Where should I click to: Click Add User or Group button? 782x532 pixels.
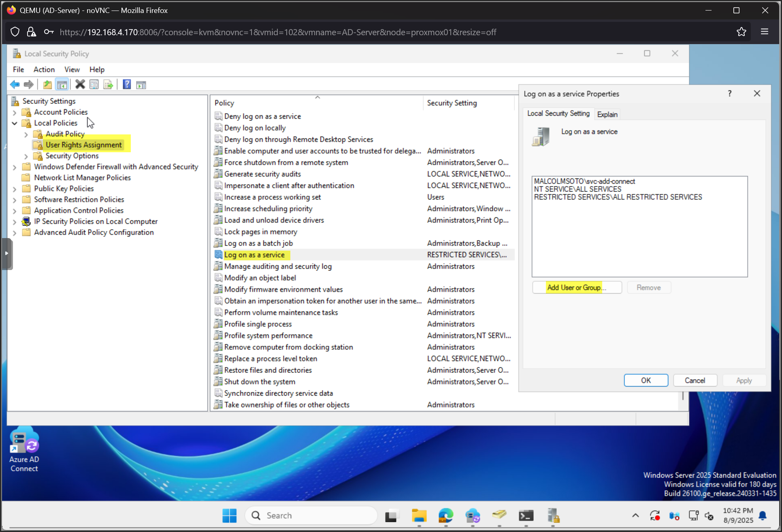pos(577,287)
